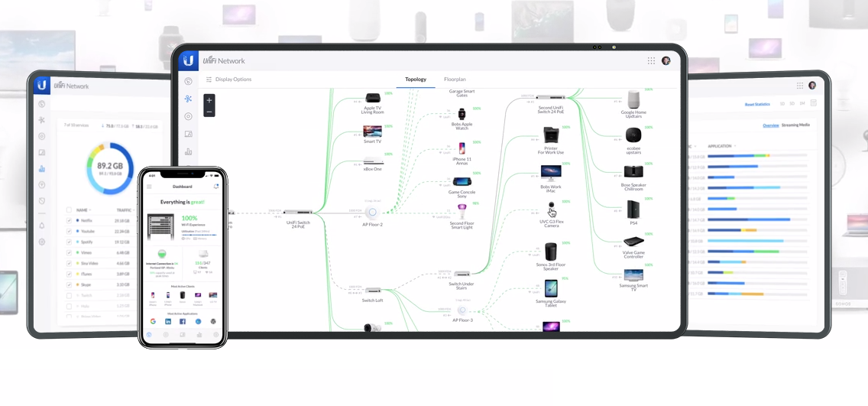Click UniFi logo on left tablet
Image resolution: width=868 pixels, height=406 pixels.
pyautogui.click(x=42, y=86)
